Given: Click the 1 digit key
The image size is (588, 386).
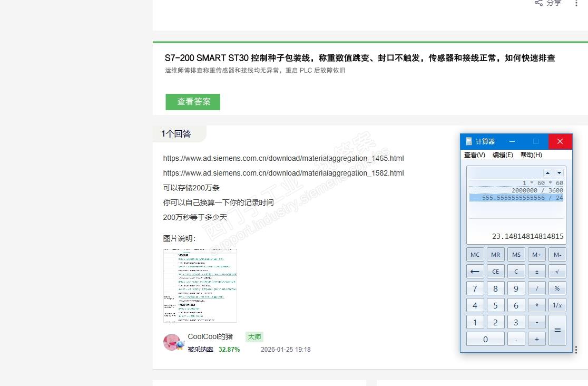Looking at the screenshot, I should 475,322.
